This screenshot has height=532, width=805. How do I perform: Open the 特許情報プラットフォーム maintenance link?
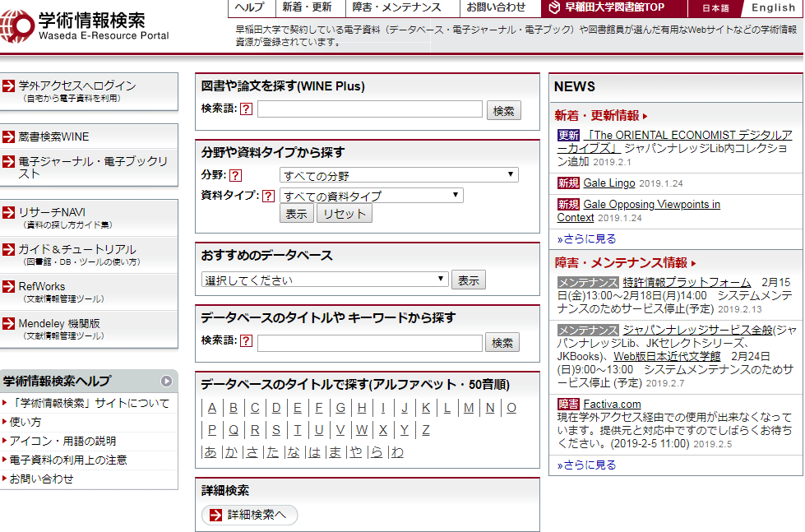pos(687,282)
